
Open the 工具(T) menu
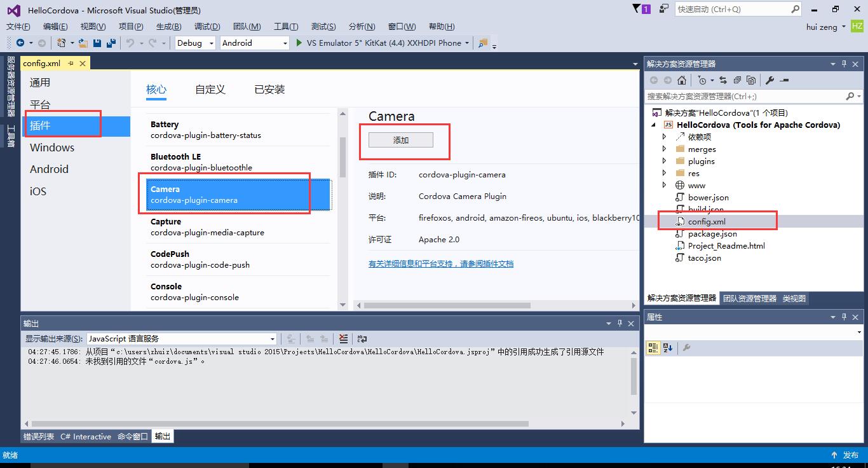286,26
